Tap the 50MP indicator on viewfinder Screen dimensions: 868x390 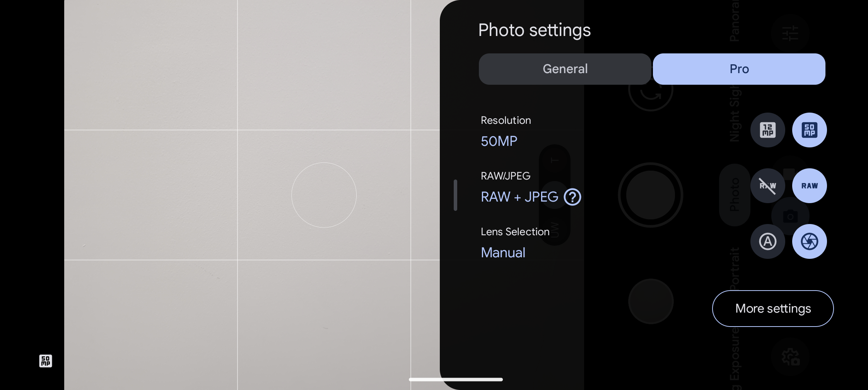[46, 361]
